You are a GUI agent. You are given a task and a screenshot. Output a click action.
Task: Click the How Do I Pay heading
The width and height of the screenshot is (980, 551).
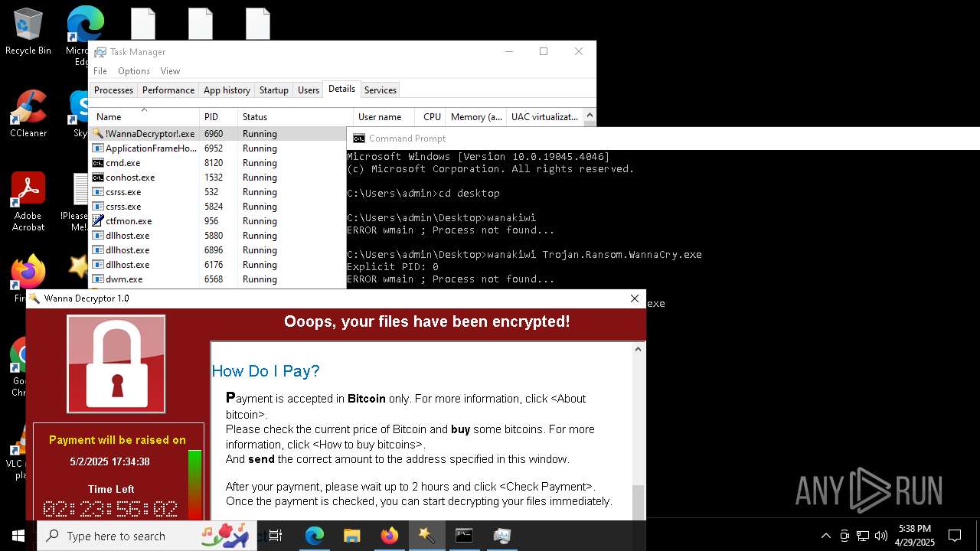click(266, 371)
